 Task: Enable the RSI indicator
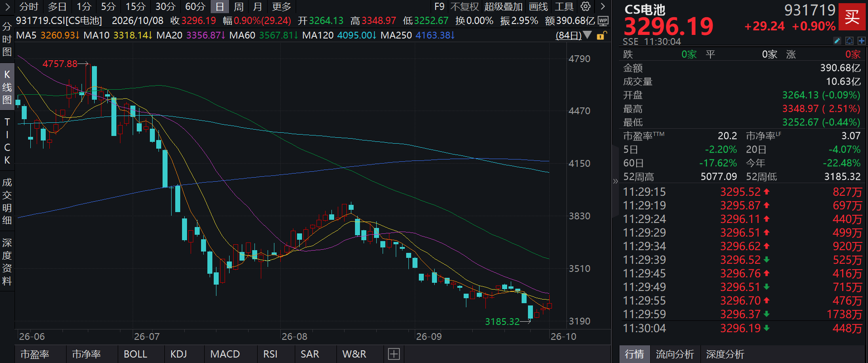pos(270,354)
